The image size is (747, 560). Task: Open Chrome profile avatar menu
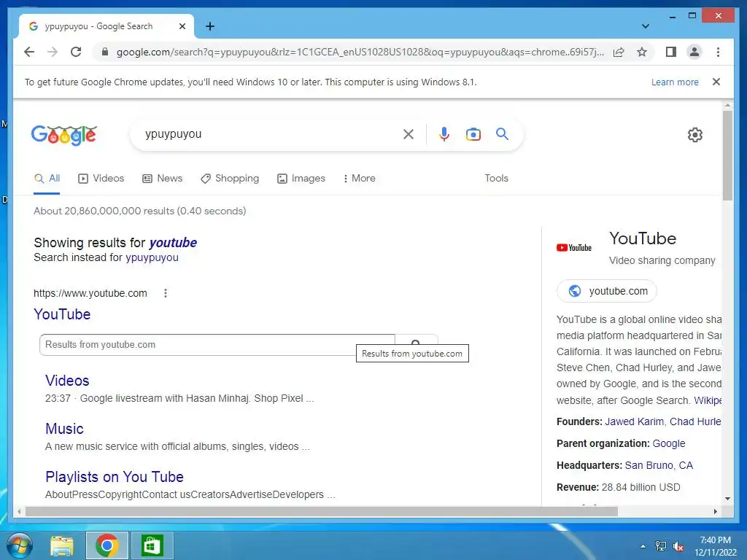pyautogui.click(x=694, y=52)
